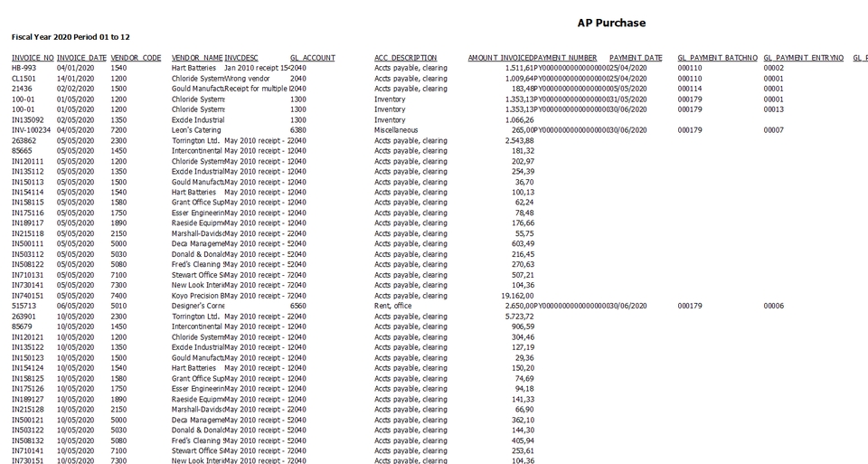The width and height of the screenshot is (868, 464).
Task: Click invoice number IN135092
Action: [x=28, y=120]
